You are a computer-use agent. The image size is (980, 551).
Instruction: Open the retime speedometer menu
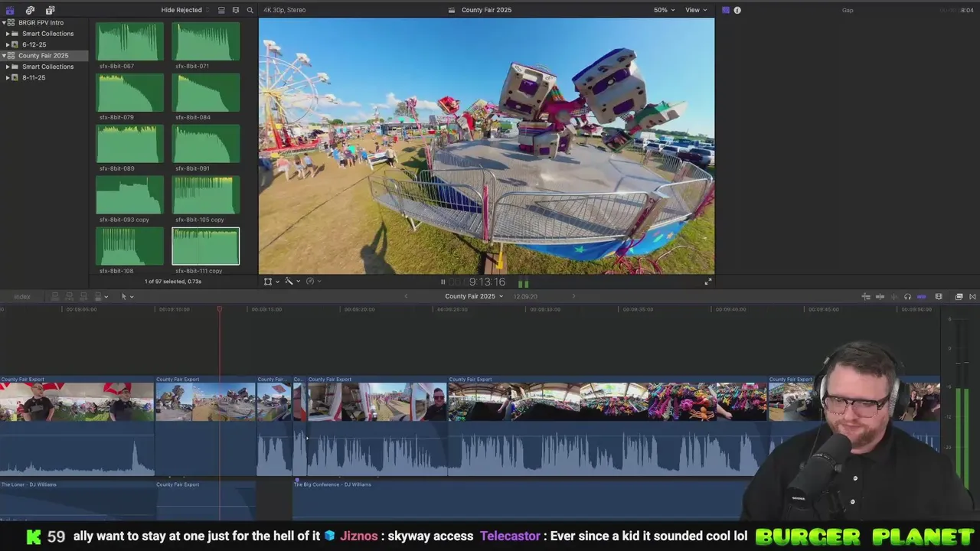pyautogui.click(x=310, y=282)
